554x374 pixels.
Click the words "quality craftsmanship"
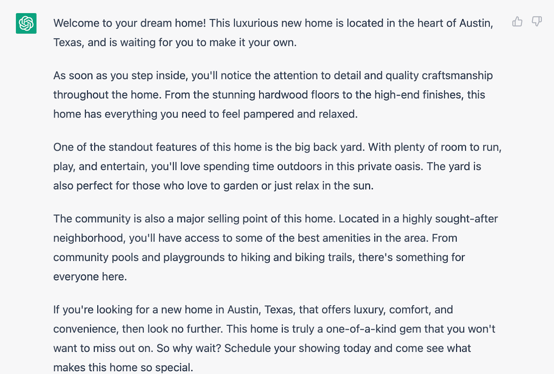point(439,76)
